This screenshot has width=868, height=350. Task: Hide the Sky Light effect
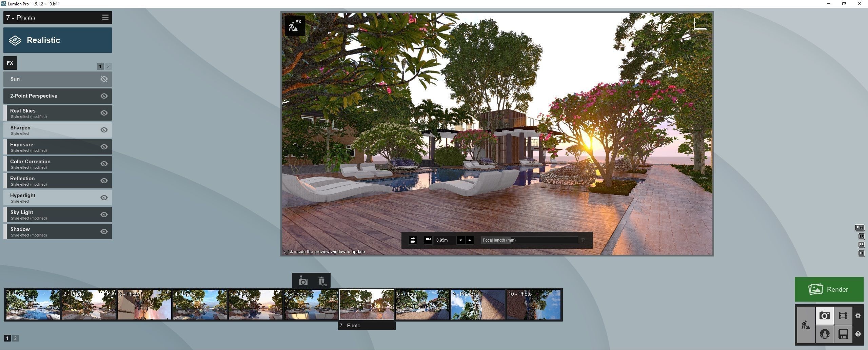104,214
